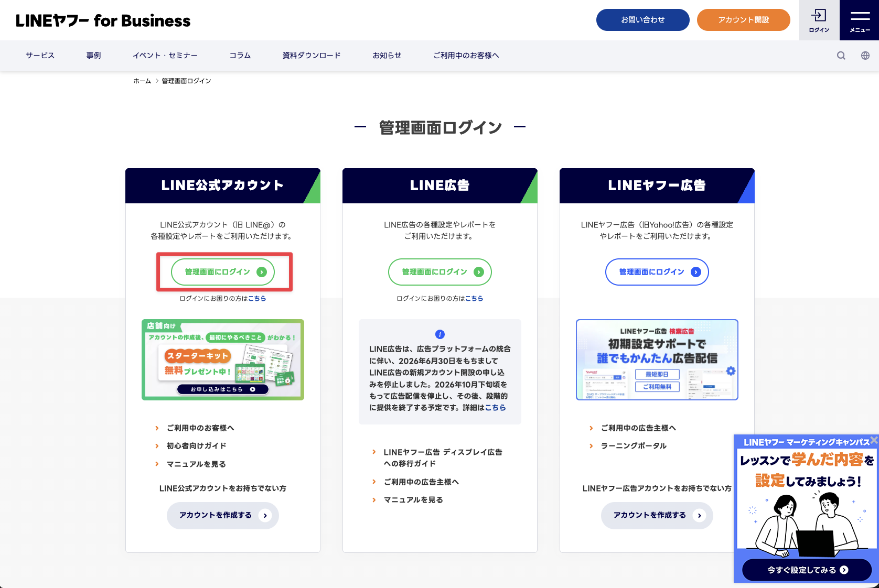Image resolution: width=879 pixels, height=588 pixels.
Task: Click 今すぐ設定してみる popup button
Action: [x=807, y=570]
